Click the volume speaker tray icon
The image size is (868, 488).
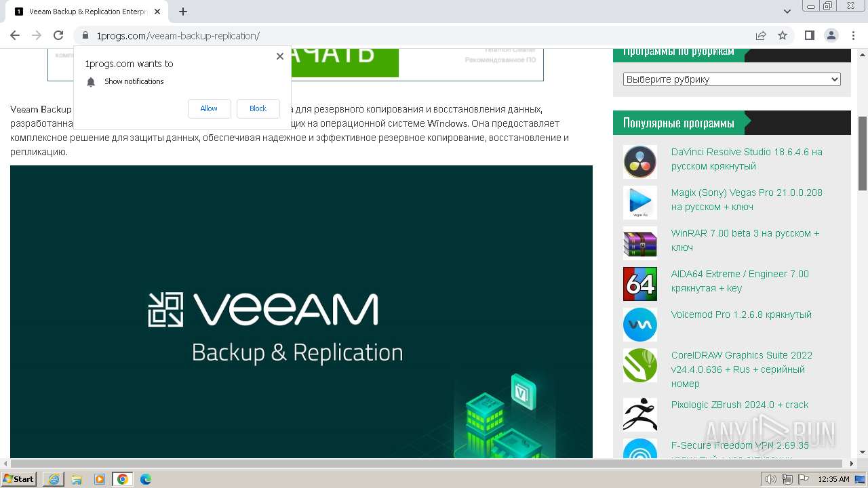click(x=770, y=479)
